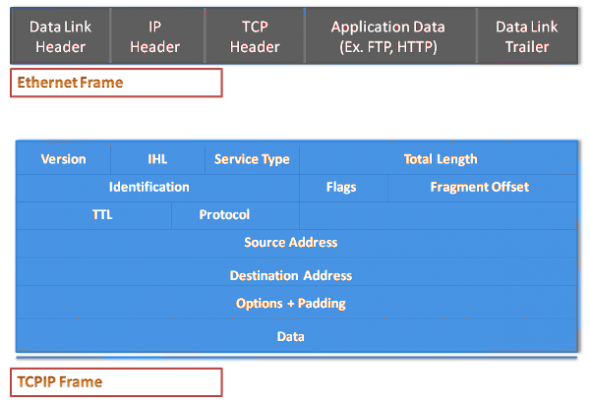Click the "Ethernet Frame" label box
Viewport: 590px width, 402px height.
click(x=116, y=83)
